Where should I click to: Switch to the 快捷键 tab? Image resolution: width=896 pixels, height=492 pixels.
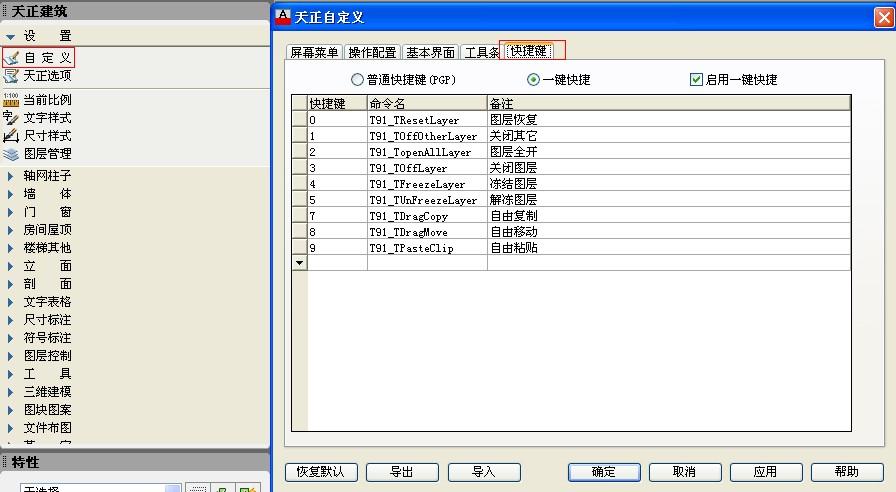pos(529,51)
